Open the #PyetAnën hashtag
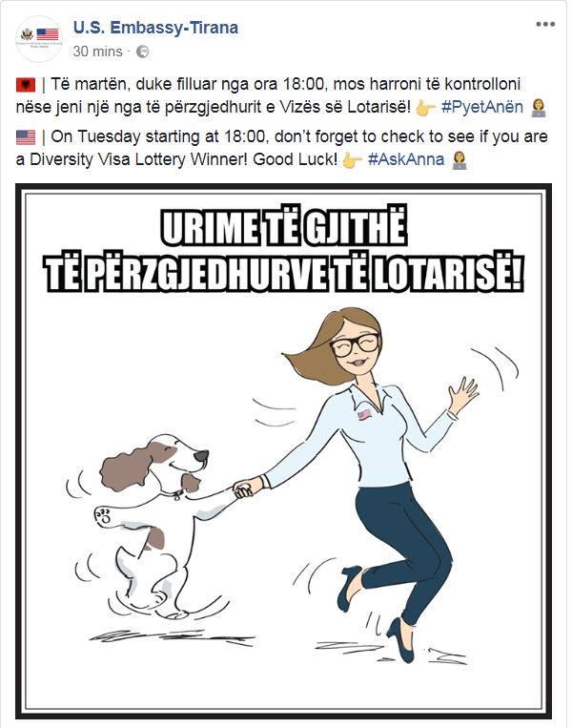 point(482,107)
